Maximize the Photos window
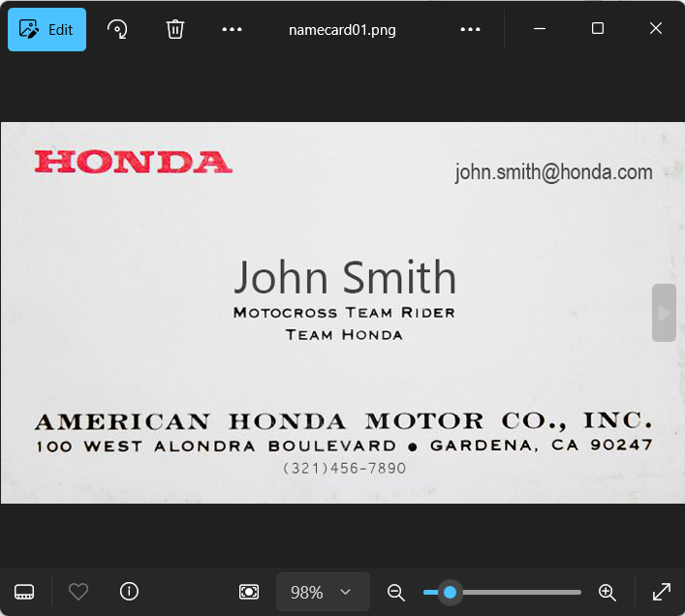 (x=598, y=29)
